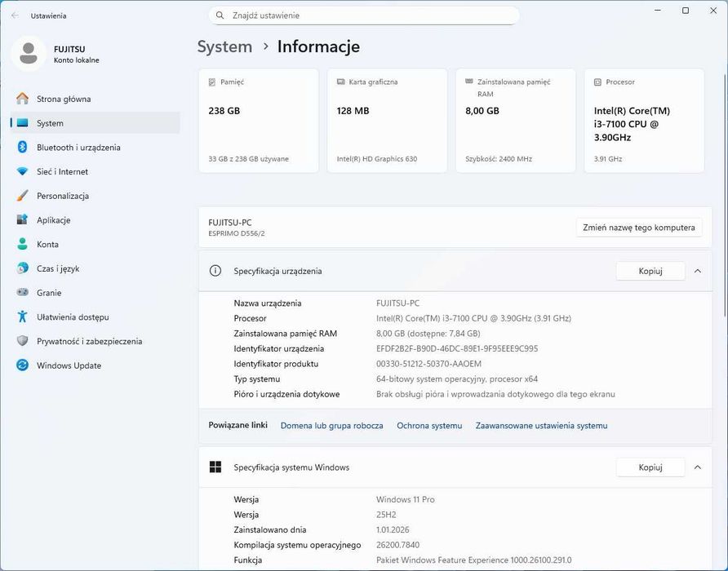The width and height of the screenshot is (728, 571).
Task: Click the 238 GB Pamięć card
Action: pyautogui.click(x=259, y=121)
